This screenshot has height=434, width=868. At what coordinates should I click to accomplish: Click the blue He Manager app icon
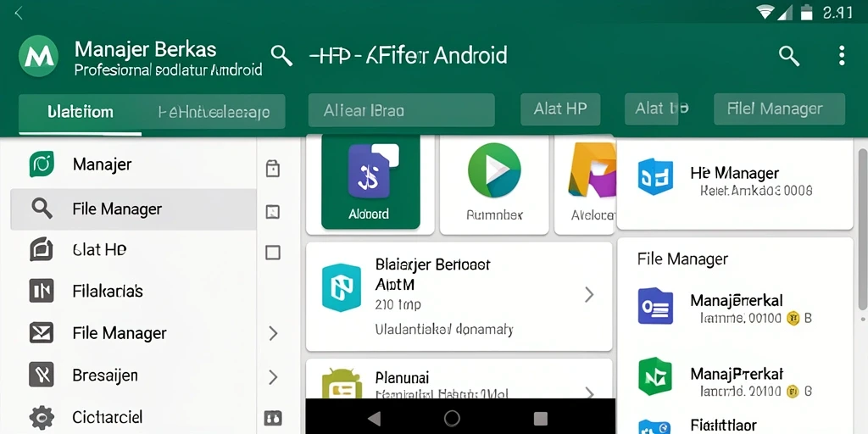click(655, 176)
